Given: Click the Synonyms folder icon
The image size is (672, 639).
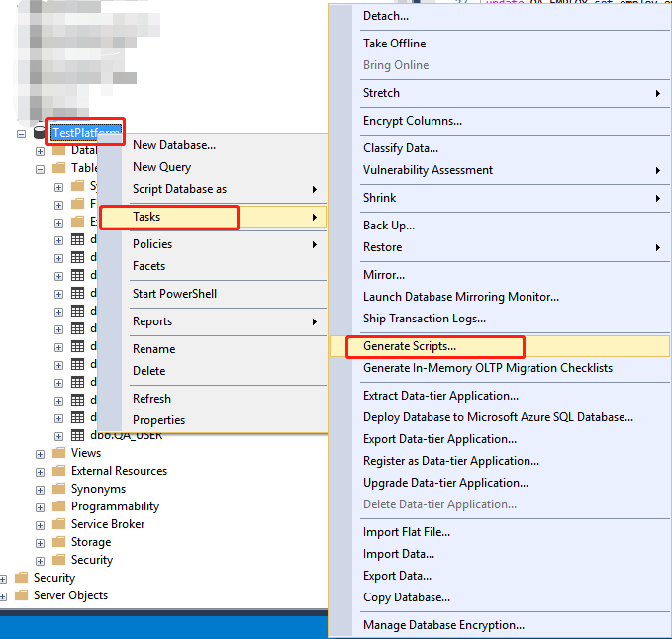Looking at the screenshot, I should 58,489.
